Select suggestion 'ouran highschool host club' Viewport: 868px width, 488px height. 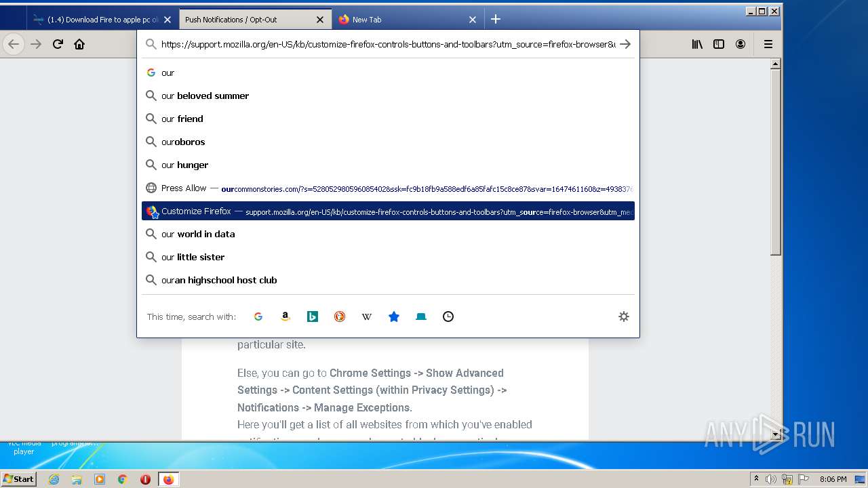[x=388, y=280]
